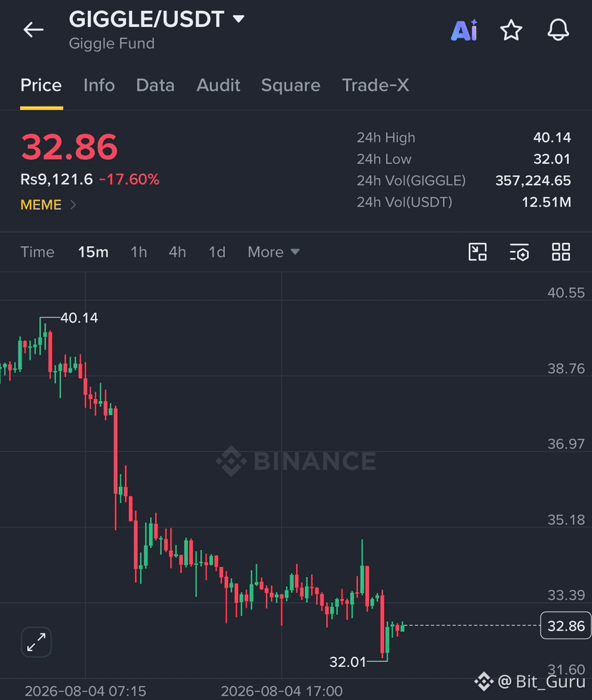Select the Time chart interval

[x=37, y=252]
